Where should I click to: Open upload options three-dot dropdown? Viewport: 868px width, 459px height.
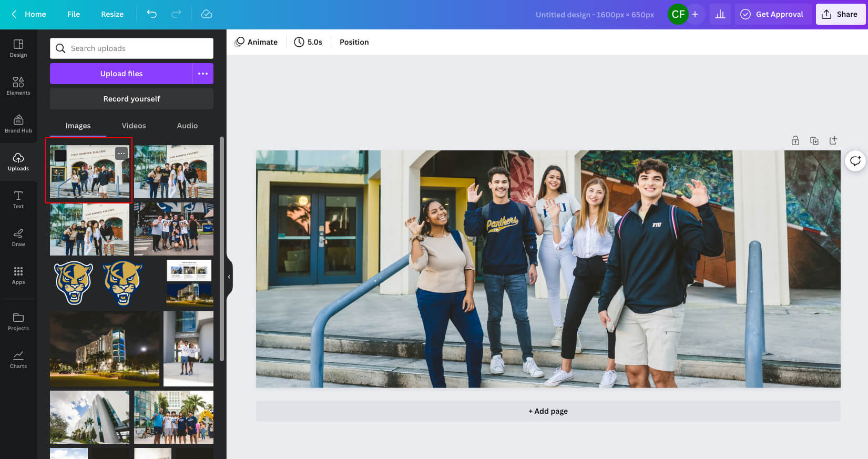point(203,74)
